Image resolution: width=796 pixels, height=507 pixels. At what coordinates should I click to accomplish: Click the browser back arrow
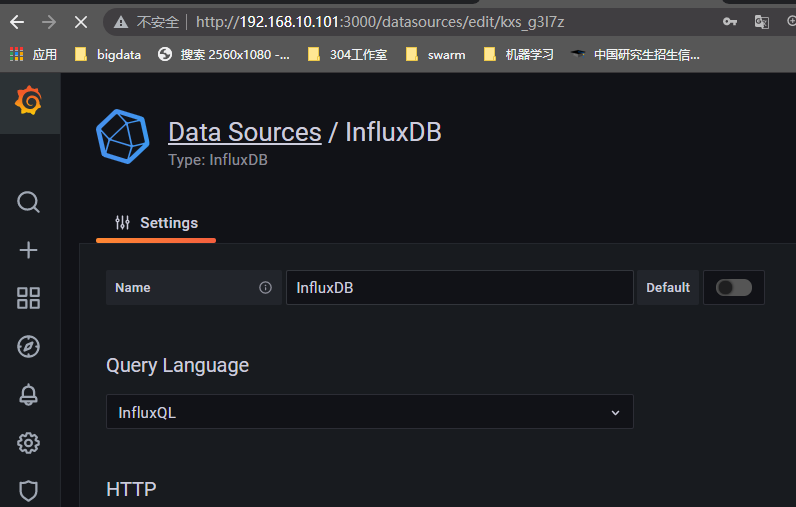pos(17,21)
